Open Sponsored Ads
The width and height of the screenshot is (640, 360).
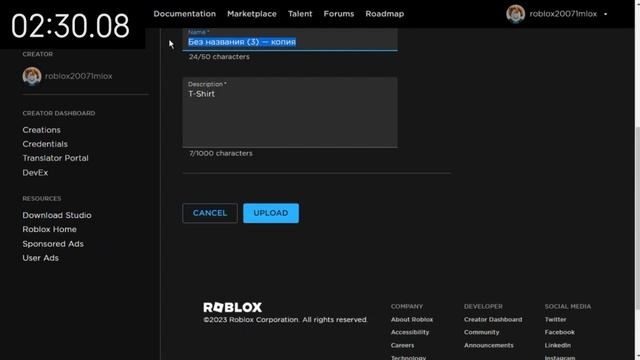click(53, 244)
